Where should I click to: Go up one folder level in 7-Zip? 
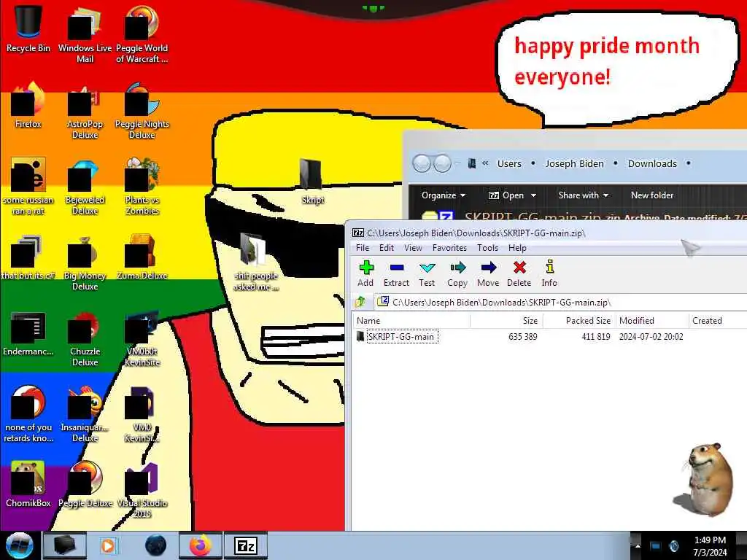[360, 302]
